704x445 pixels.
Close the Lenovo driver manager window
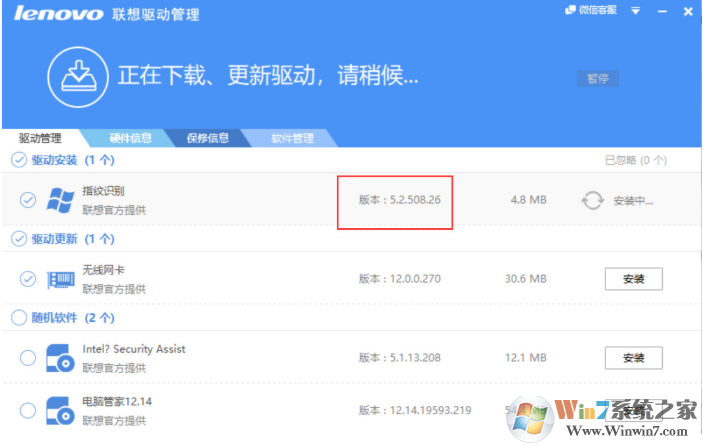point(688,11)
